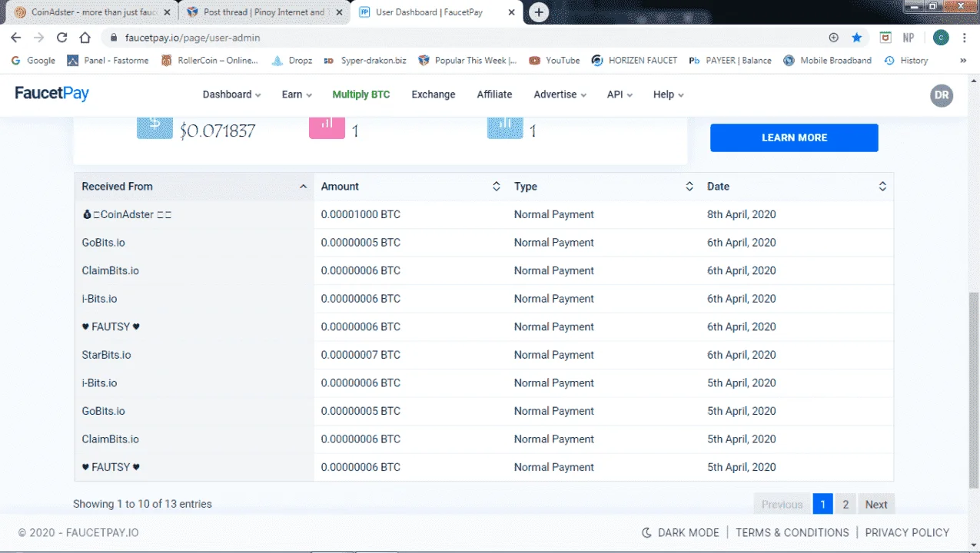The height and width of the screenshot is (553, 980).
Task: Open the Syper-drakon.biz bookmark
Action: 364,61
